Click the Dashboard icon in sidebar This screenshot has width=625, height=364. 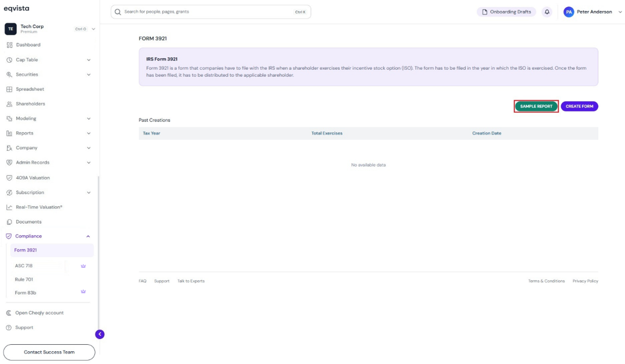click(x=10, y=45)
